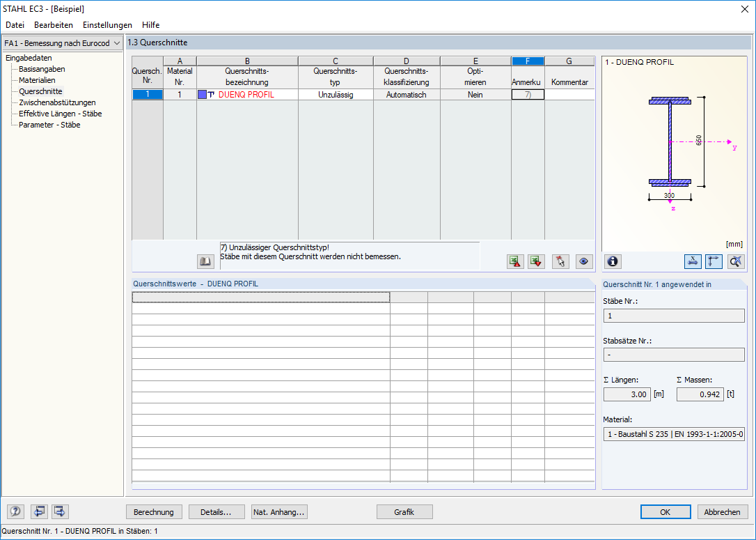Click the Berechnung button
This screenshot has height=540, width=756.
pyautogui.click(x=154, y=512)
